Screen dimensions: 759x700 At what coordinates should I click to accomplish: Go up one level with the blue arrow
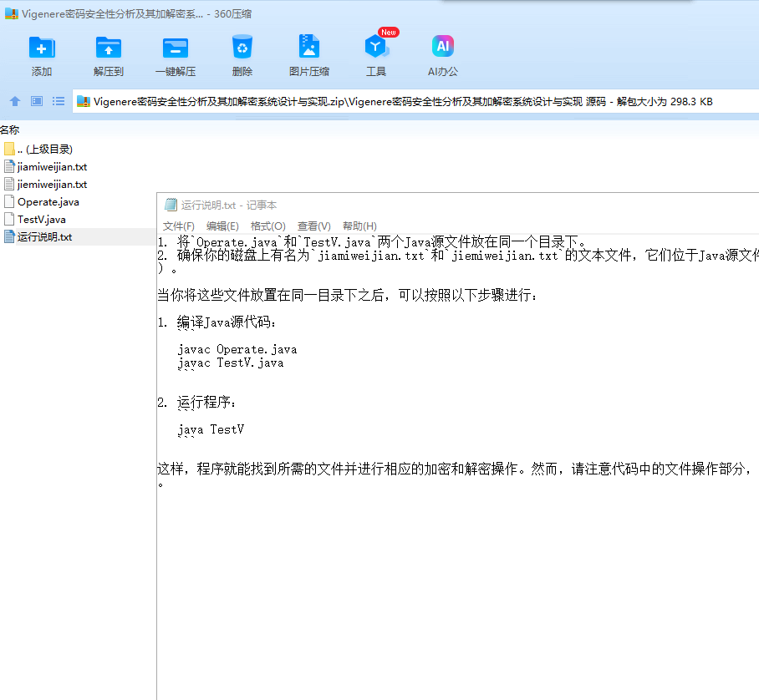click(15, 101)
